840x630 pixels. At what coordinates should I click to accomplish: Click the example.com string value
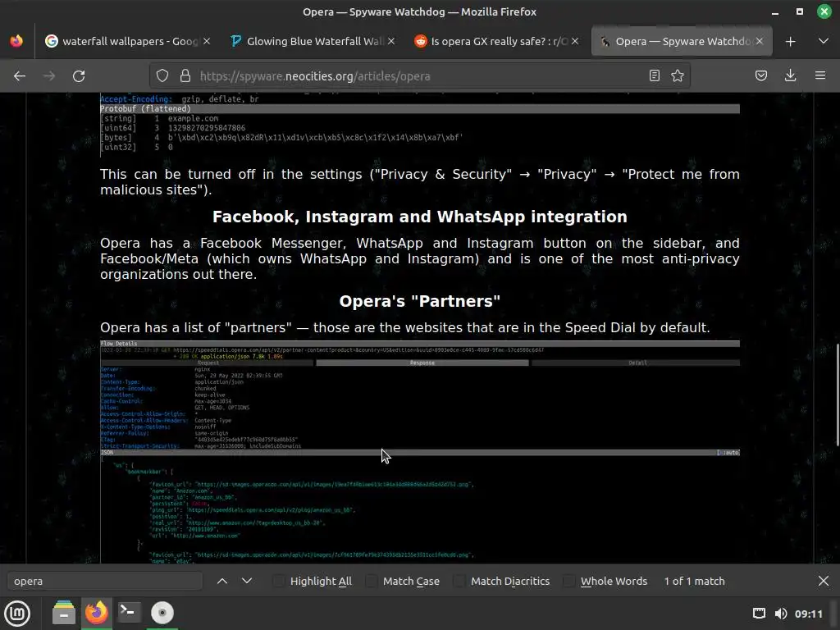point(193,118)
